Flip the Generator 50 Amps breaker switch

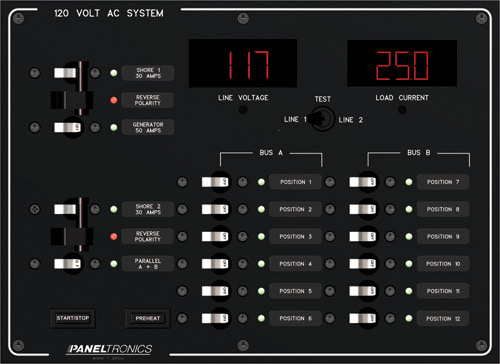tap(68, 127)
